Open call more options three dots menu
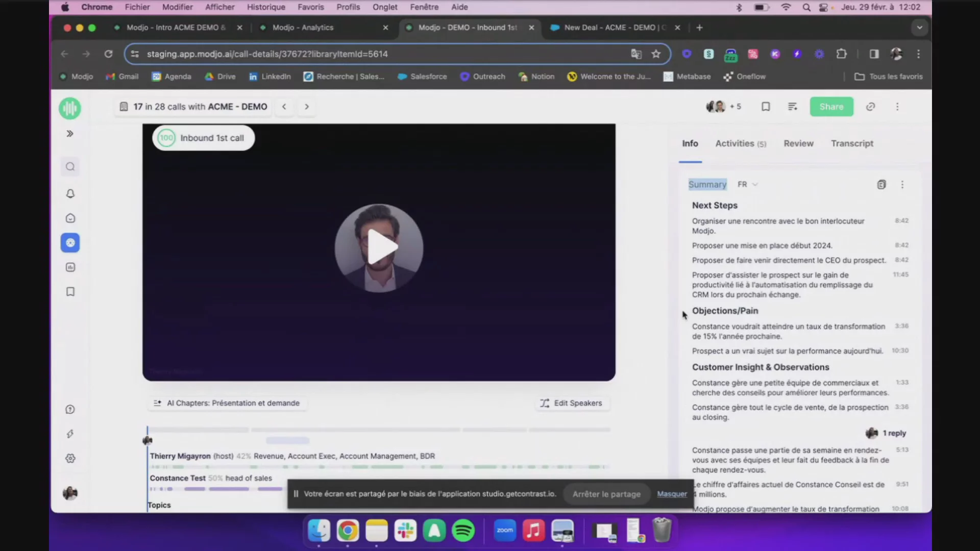This screenshot has height=551, width=980. click(897, 107)
